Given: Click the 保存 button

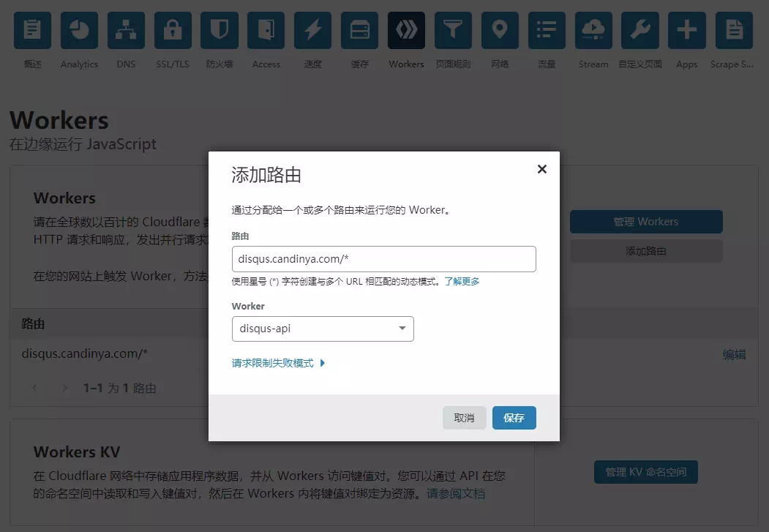Looking at the screenshot, I should pos(514,418).
